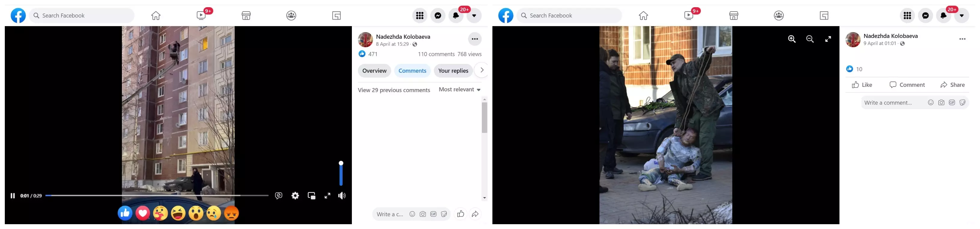Open video settings gear

(295, 196)
